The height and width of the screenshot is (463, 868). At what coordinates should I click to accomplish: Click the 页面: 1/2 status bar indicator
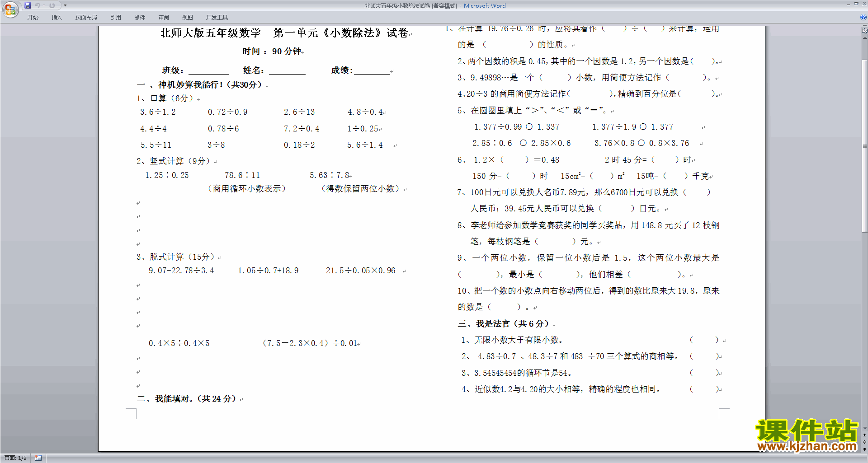[x=15, y=458]
